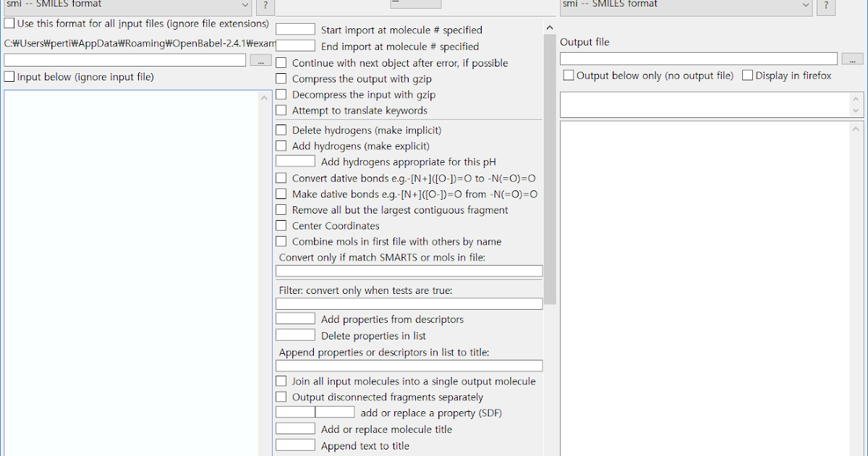
Task: Click 'Append properties or descriptors to title' field
Action: 409,366
